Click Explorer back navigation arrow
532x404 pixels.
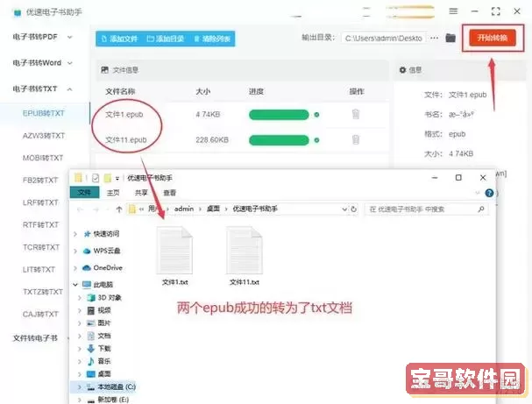click(80, 209)
